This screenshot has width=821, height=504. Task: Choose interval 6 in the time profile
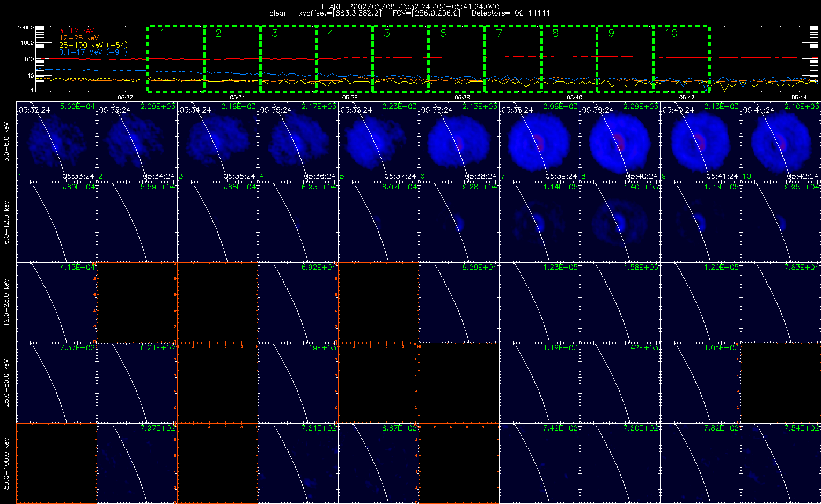click(457, 58)
